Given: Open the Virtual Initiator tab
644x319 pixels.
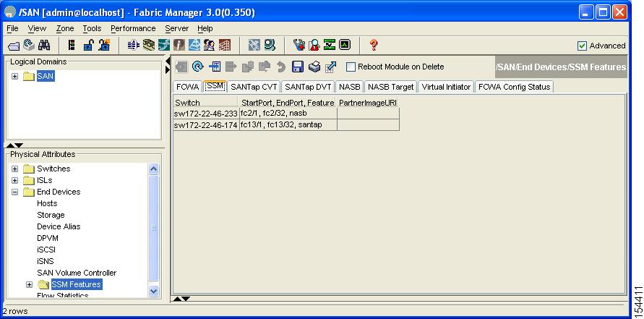Looking at the screenshot, I should pos(446,87).
